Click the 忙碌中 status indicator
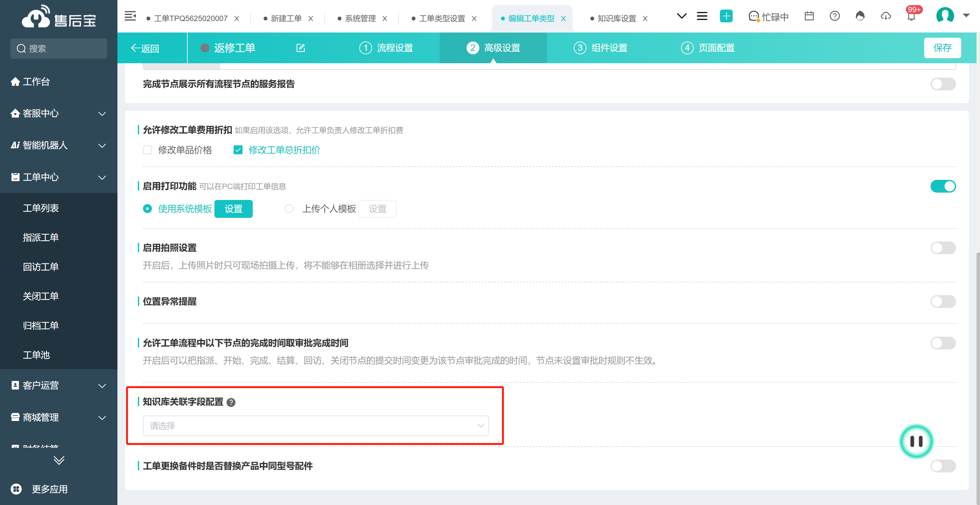 (x=768, y=17)
